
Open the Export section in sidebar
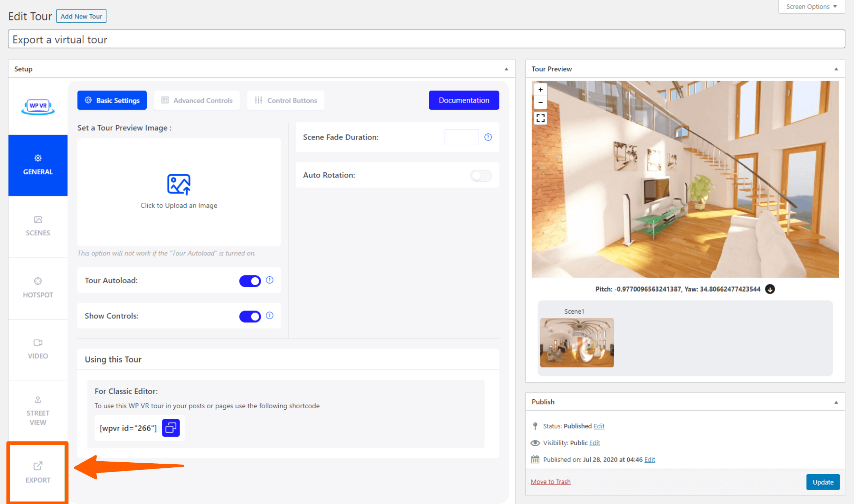coord(38,472)
